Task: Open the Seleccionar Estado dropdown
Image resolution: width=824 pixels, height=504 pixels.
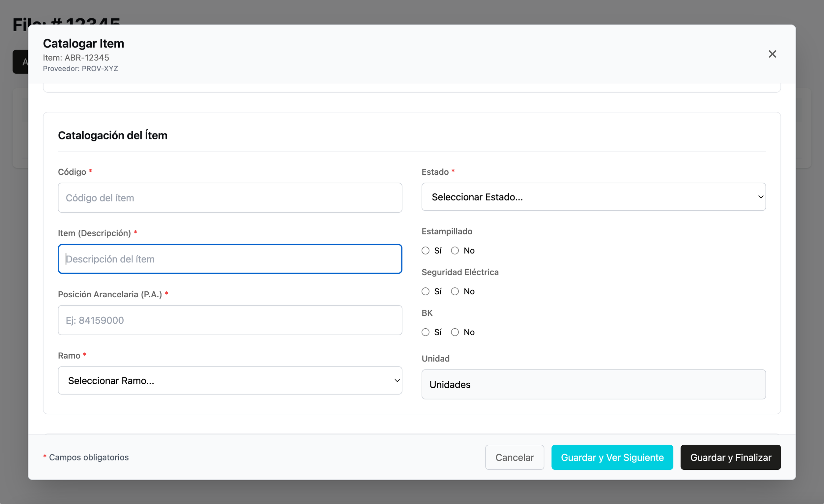Action: pyautogui.click(x=593, y=197)
